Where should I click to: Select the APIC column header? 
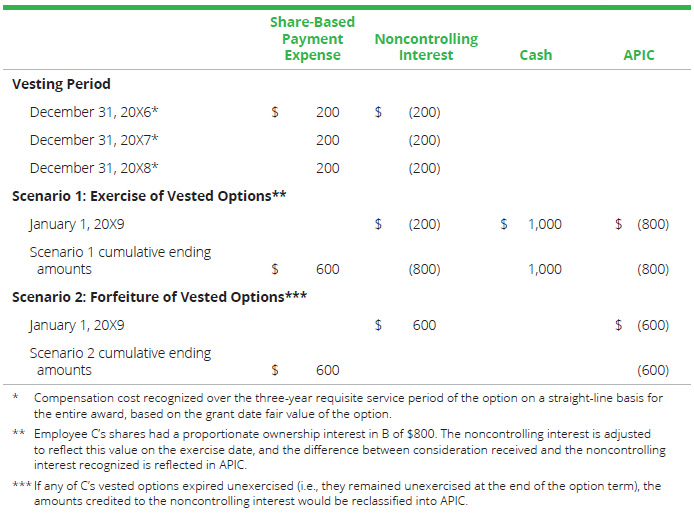pyautogui.click(x=639, y=55)
